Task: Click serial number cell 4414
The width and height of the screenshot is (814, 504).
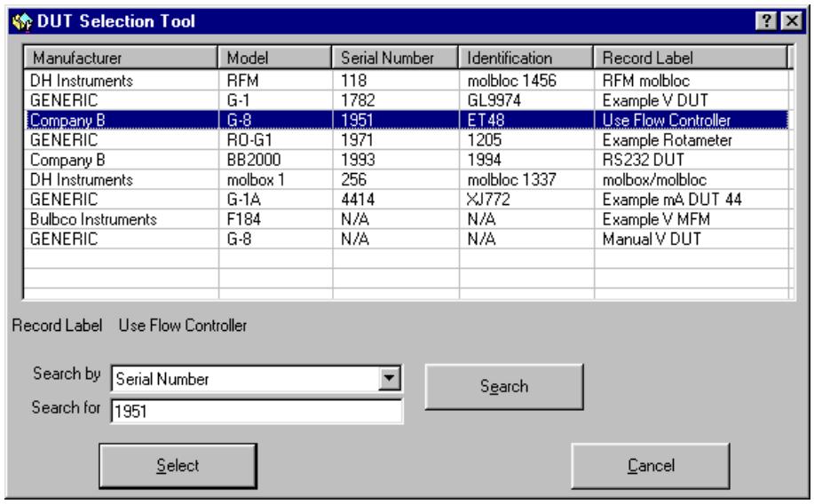Action: tap(396, 200)
